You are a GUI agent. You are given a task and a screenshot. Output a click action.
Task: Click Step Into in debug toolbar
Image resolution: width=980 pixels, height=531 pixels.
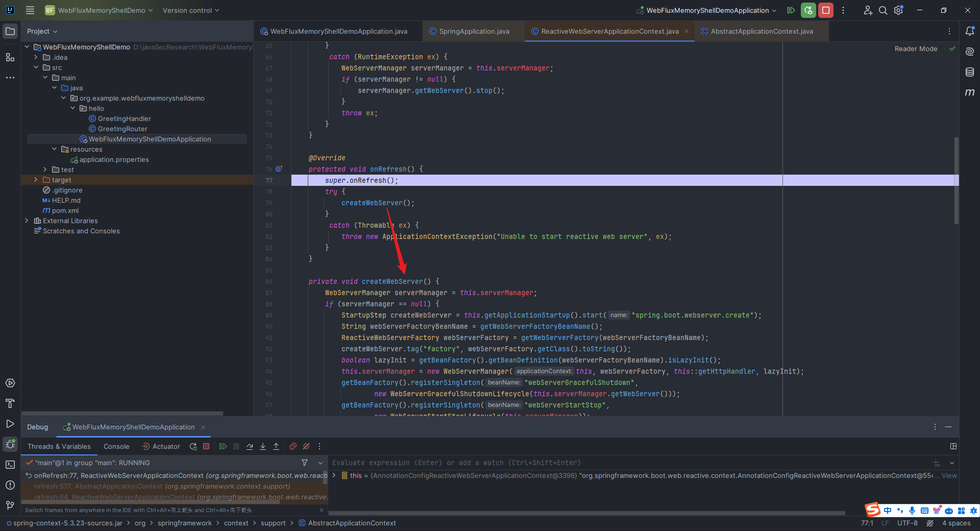click(263, 446)
